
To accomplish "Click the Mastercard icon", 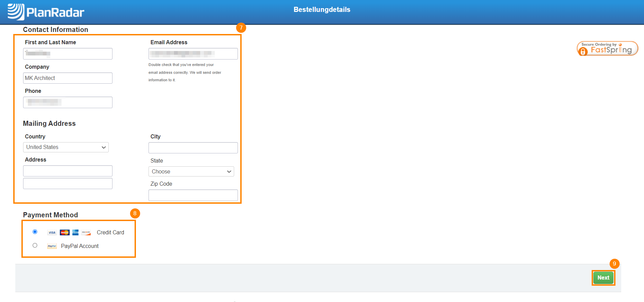I will tap(65, 233).
